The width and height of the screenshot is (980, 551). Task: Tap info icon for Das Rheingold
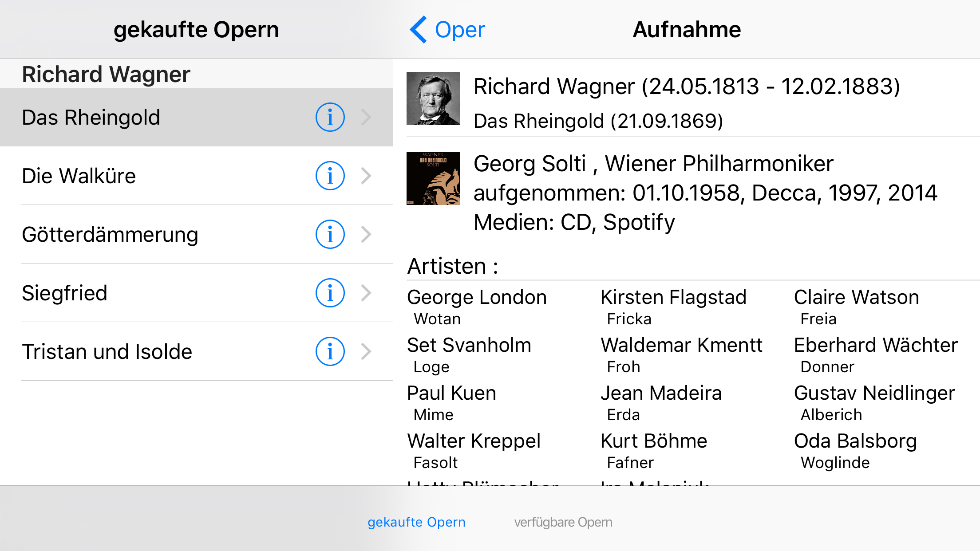[330, 117]
